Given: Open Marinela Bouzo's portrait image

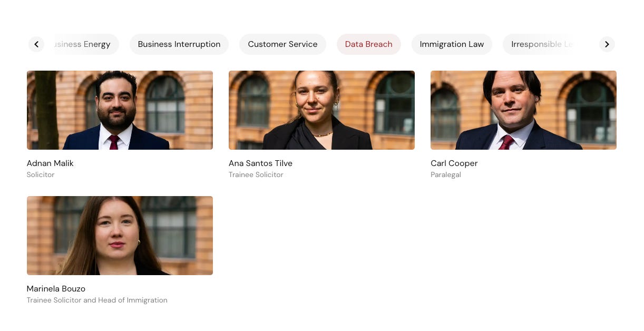Looking at the screenshot, I should pos(120,236).
